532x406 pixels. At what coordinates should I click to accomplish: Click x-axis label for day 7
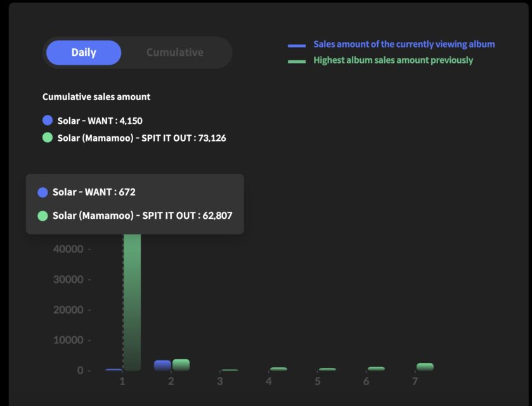coord(415,381)
